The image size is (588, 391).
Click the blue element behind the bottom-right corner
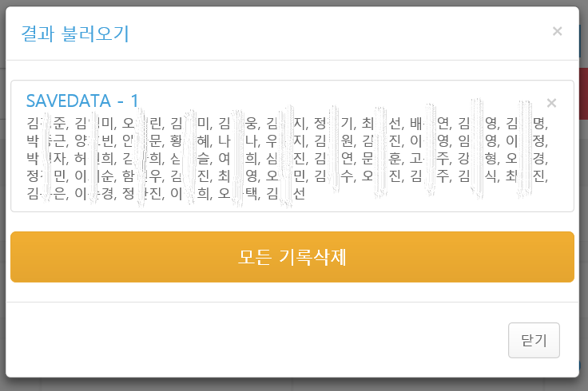583,367
